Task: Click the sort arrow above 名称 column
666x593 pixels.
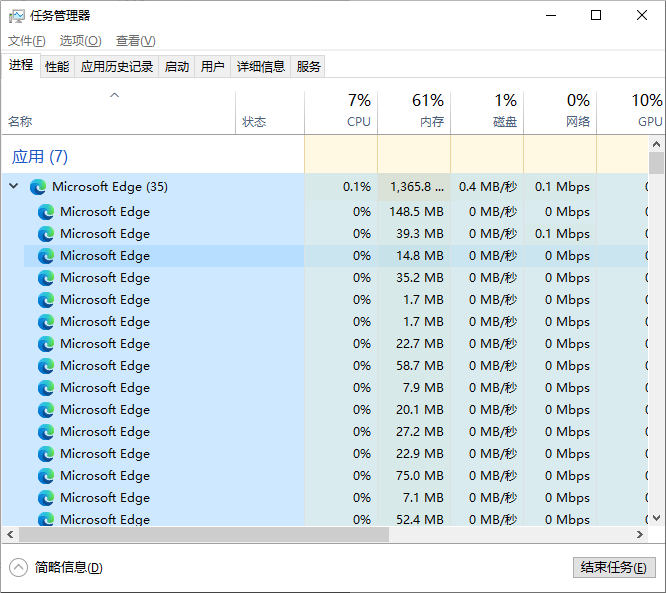Action: pos(115,95)
